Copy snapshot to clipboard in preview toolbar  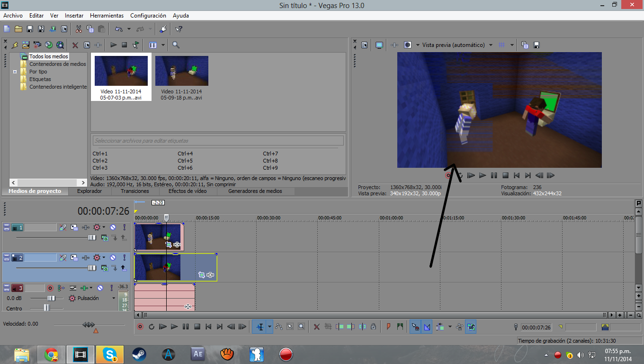click(x=525, y=45)
